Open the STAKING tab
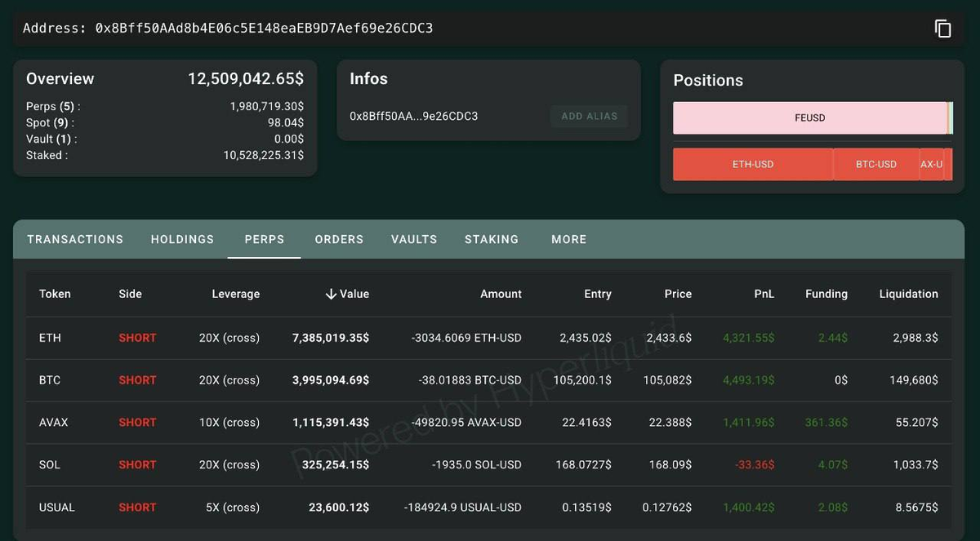 492,239
